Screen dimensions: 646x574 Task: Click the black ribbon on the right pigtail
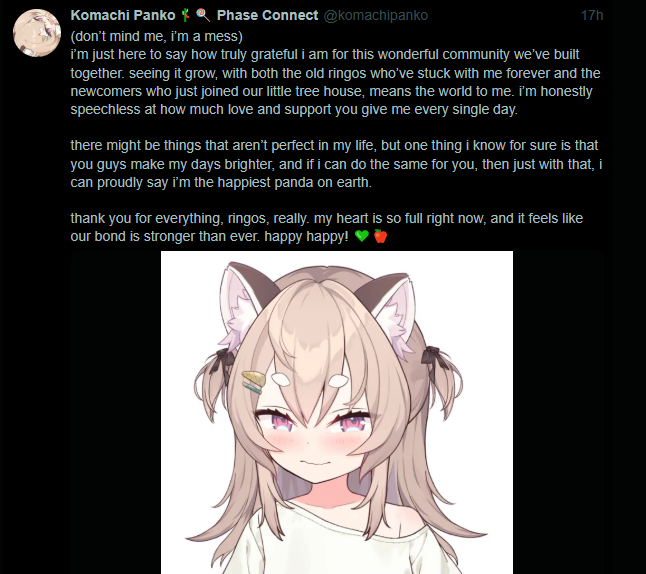pyautogui.click(x=435, y=357)
